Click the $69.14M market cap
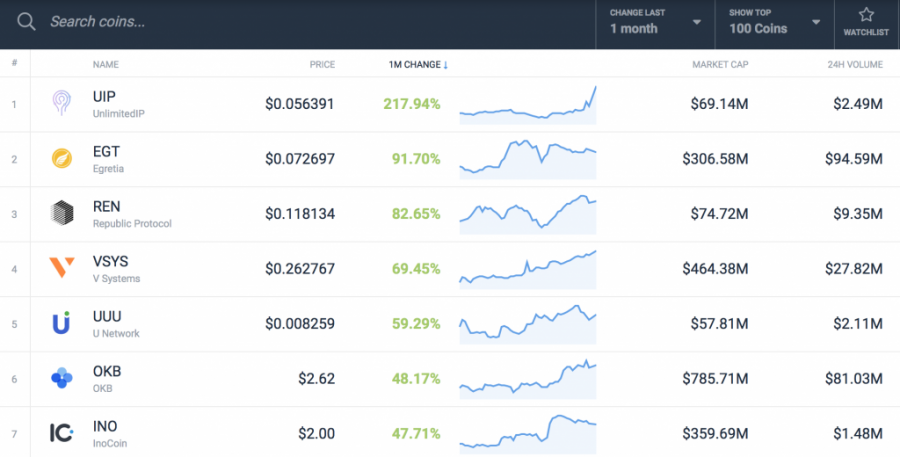 click(719, 104)
